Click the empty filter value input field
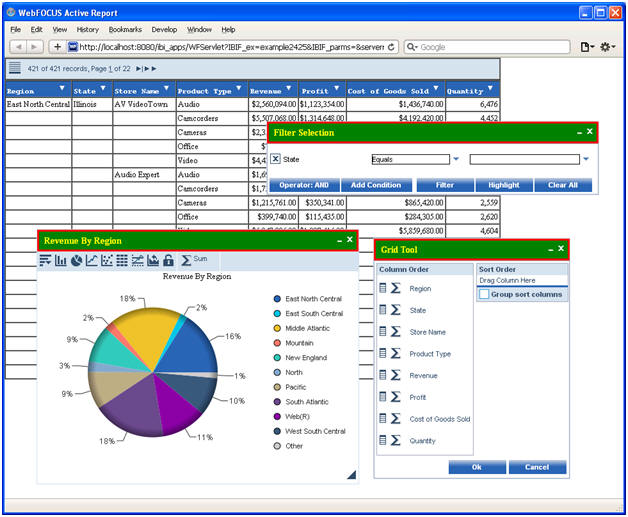The width and height of the screenshot is (628, 517). click(525, 159)
